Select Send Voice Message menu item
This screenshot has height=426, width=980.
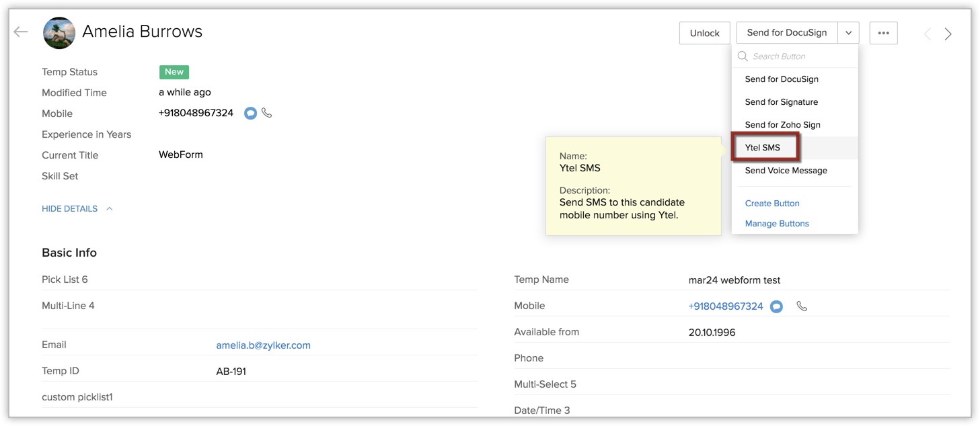point(786,171)
